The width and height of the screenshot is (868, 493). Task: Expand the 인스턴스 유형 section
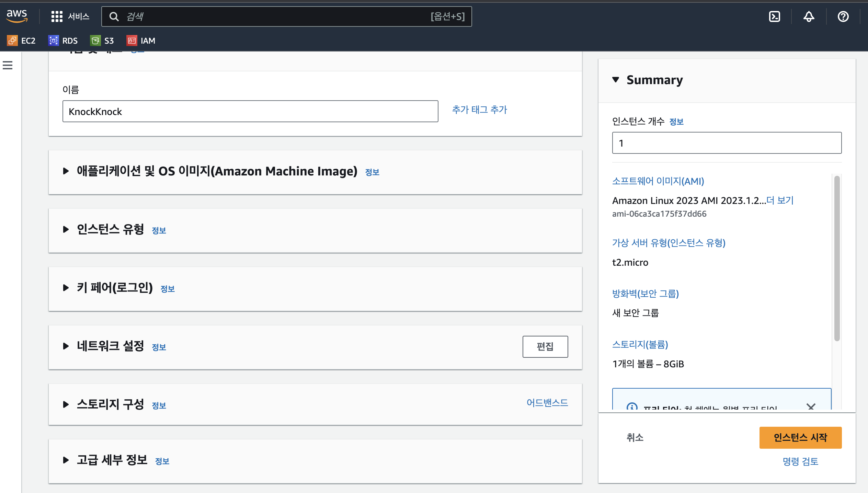(66, 229)
